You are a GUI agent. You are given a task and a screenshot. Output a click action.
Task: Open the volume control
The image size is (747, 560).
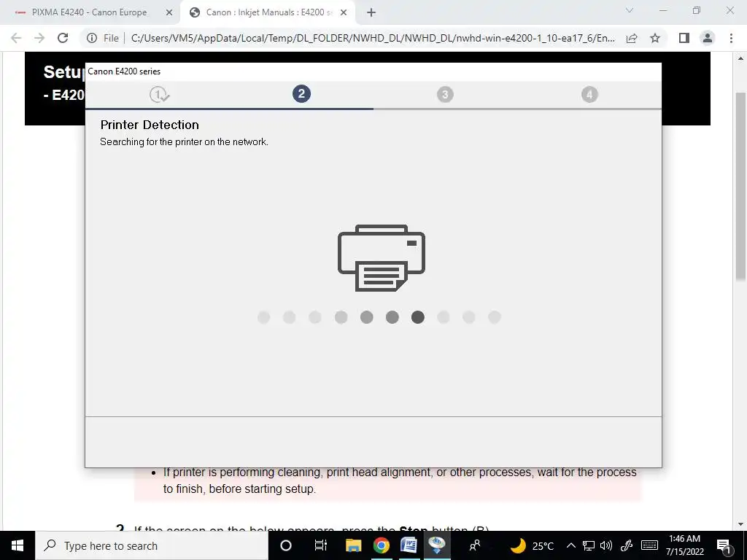point(606,545)
